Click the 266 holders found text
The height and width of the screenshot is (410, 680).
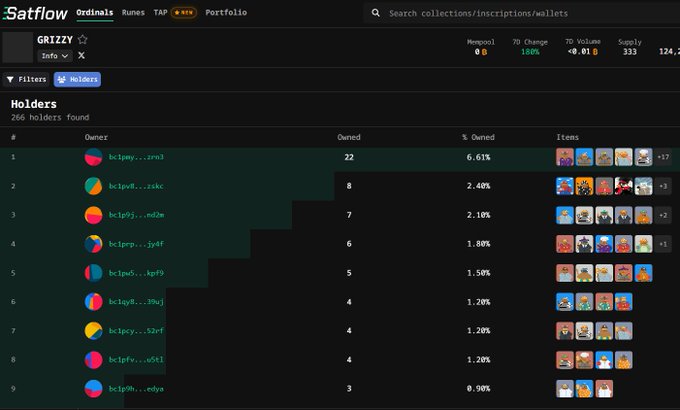point(50,117)
